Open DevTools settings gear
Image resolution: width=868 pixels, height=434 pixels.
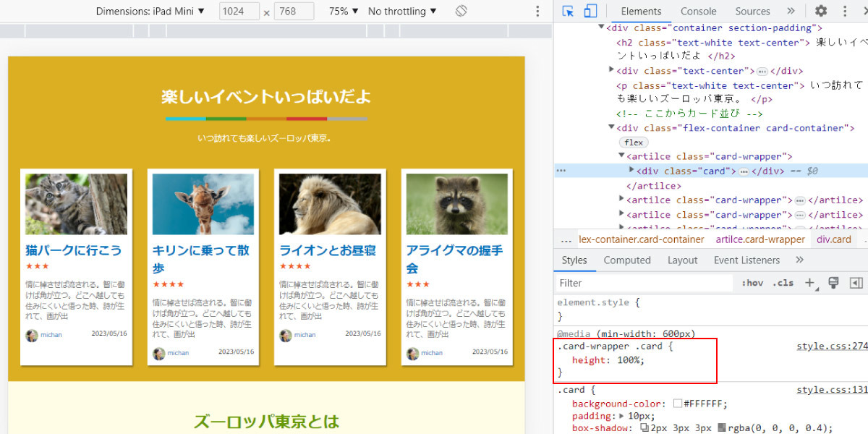pos(821,11)
